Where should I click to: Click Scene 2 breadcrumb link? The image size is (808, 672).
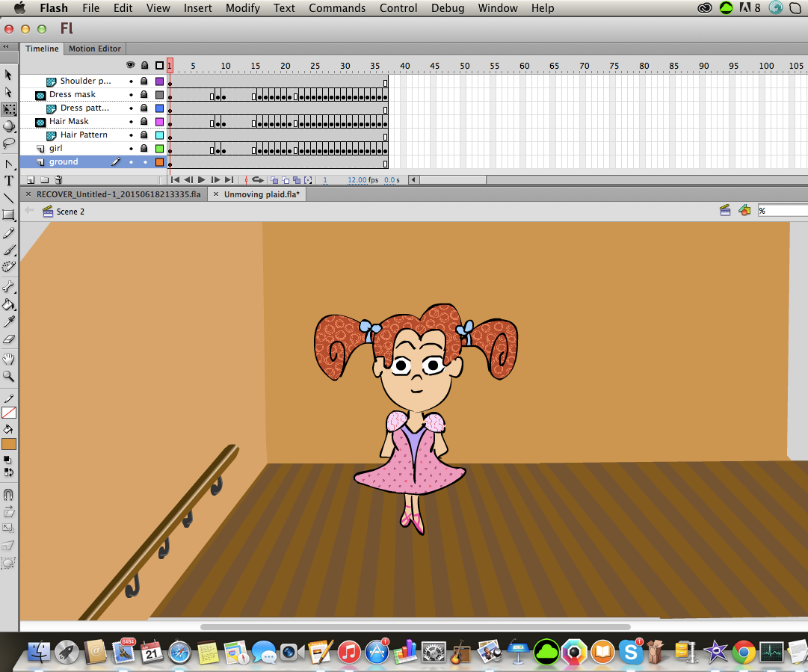coord(70,211)
